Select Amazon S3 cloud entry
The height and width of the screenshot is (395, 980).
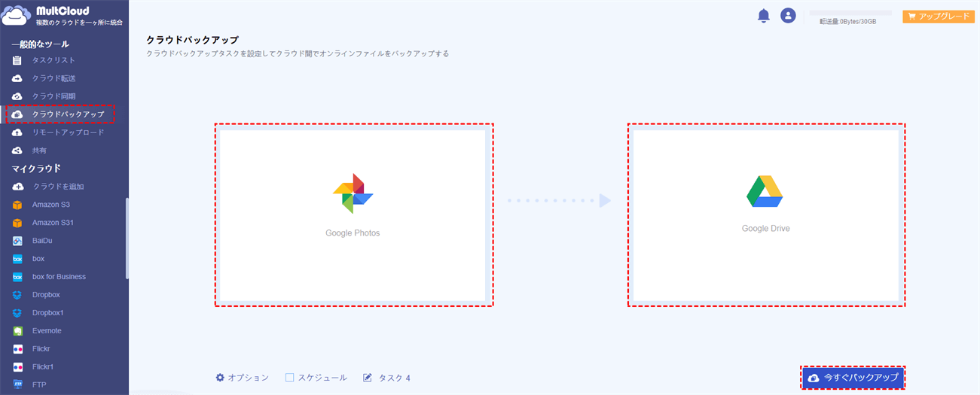tap(50, 205)
